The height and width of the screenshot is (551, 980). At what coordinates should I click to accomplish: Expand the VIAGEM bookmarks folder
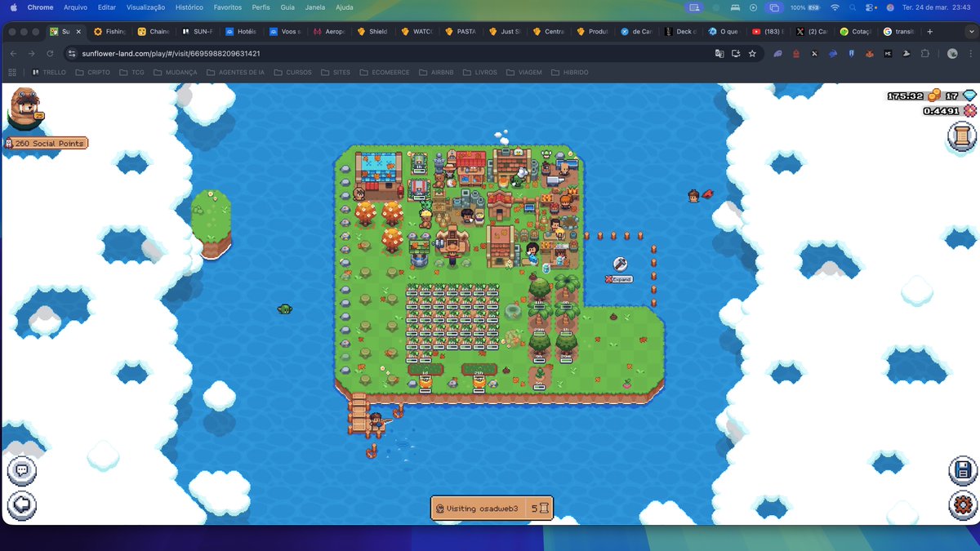click(x=524, y=72)
